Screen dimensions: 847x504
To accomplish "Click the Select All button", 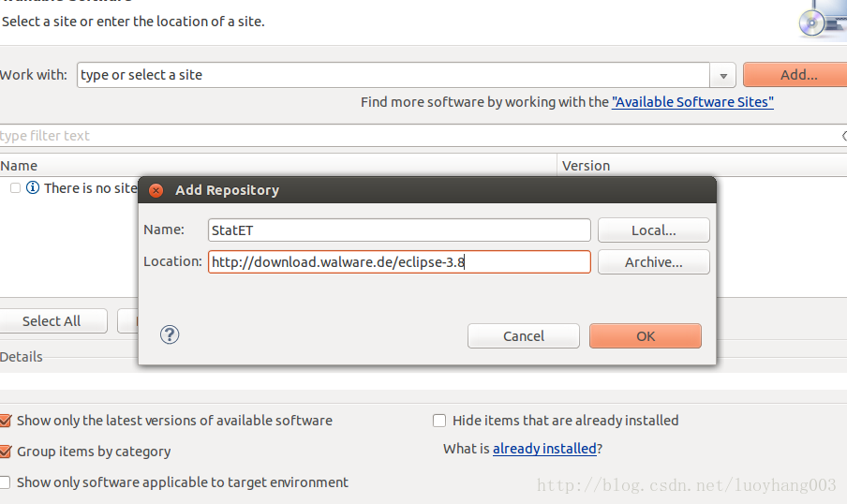I will click(52, 321).
